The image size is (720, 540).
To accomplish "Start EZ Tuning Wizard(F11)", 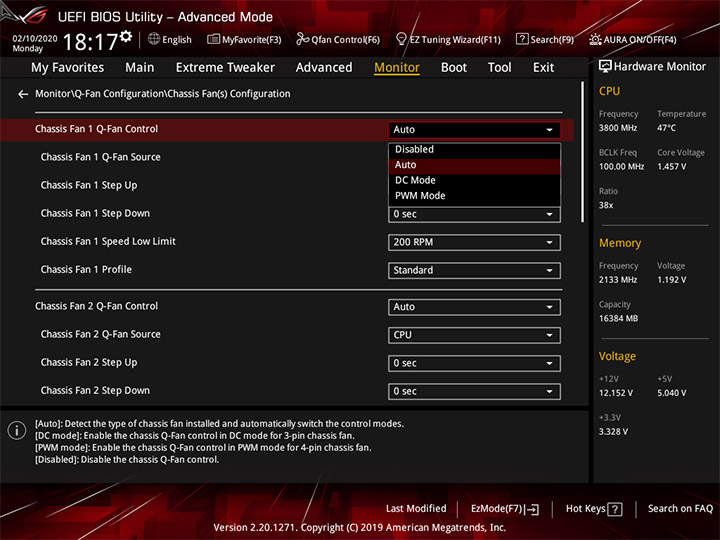I will 448,39.
